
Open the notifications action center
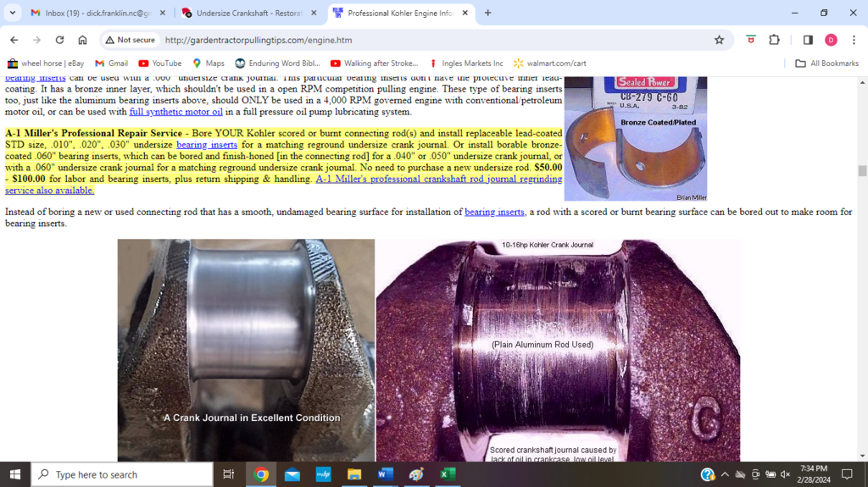point(847,474)
